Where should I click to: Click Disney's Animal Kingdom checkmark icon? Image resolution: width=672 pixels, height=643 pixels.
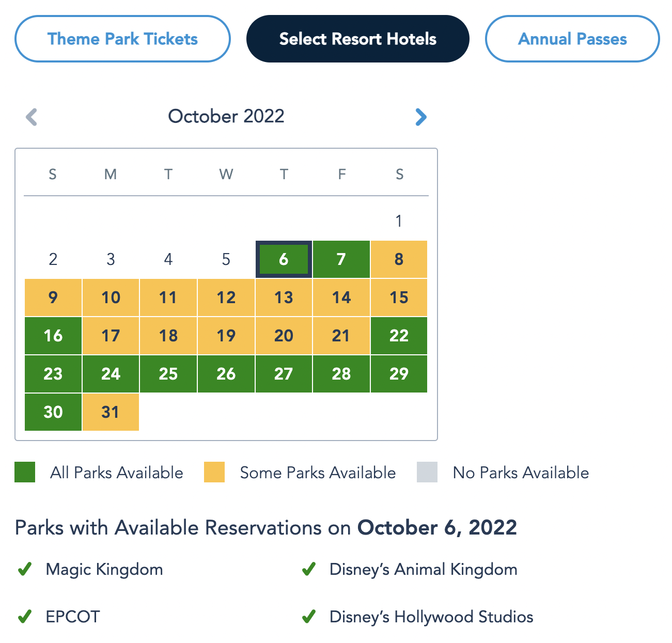coord(309,569)
